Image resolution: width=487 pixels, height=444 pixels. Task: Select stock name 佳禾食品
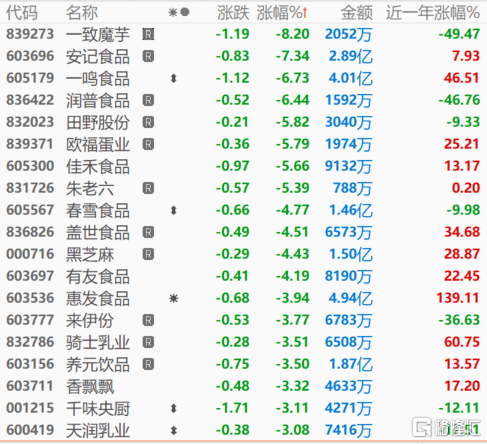98,166
